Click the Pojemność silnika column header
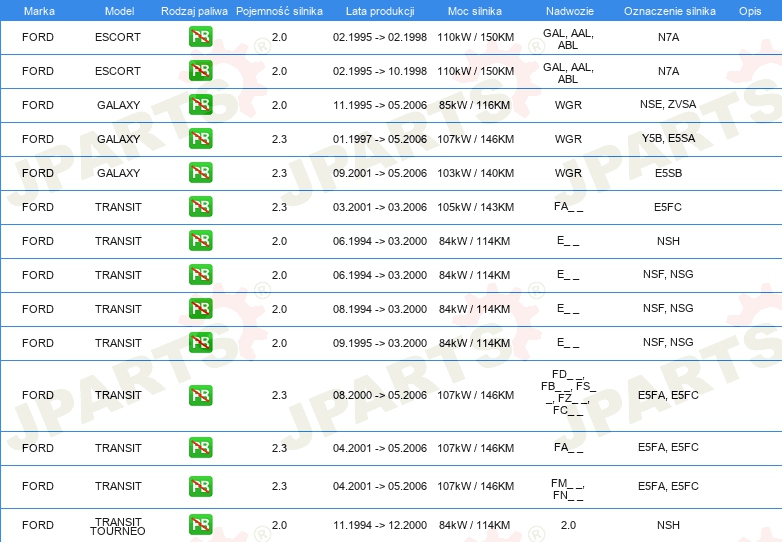The width and height of the screenshot is (782, 542). pyautogui.click(x=279, y=11)
